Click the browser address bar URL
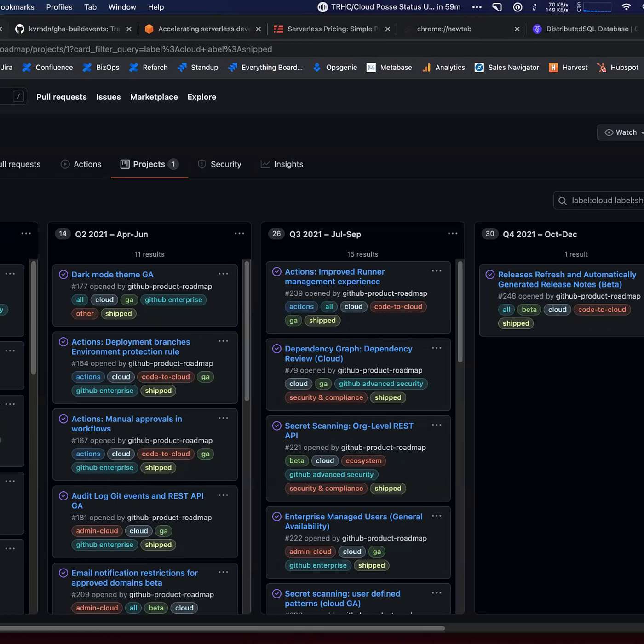 [136, 49]
